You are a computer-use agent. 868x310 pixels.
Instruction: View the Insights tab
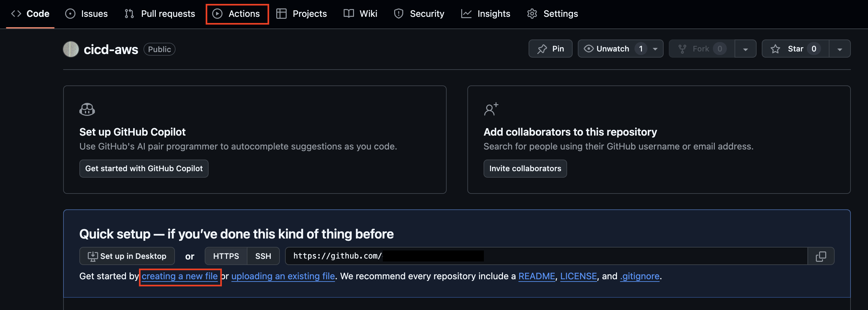[485, 14]
